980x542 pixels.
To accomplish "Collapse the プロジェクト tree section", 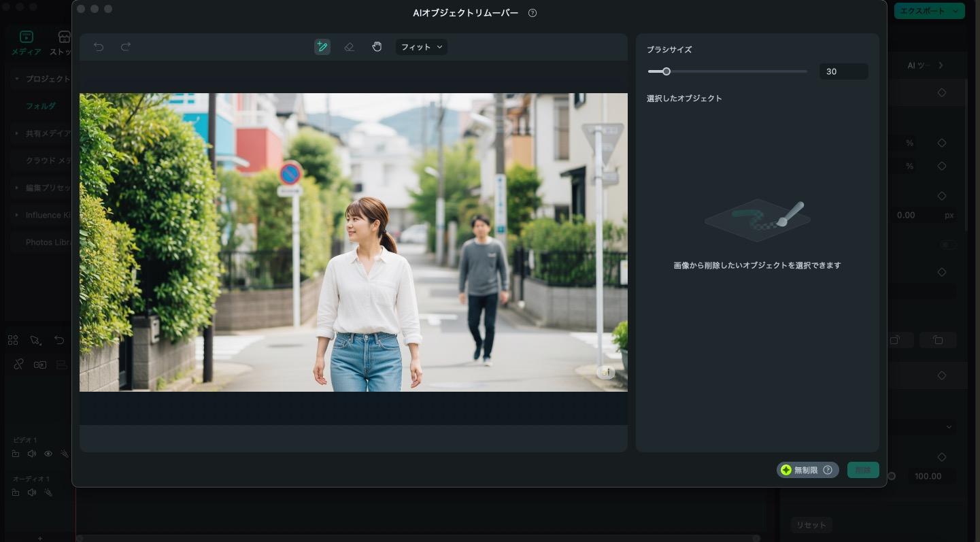I will click(16, 79).
